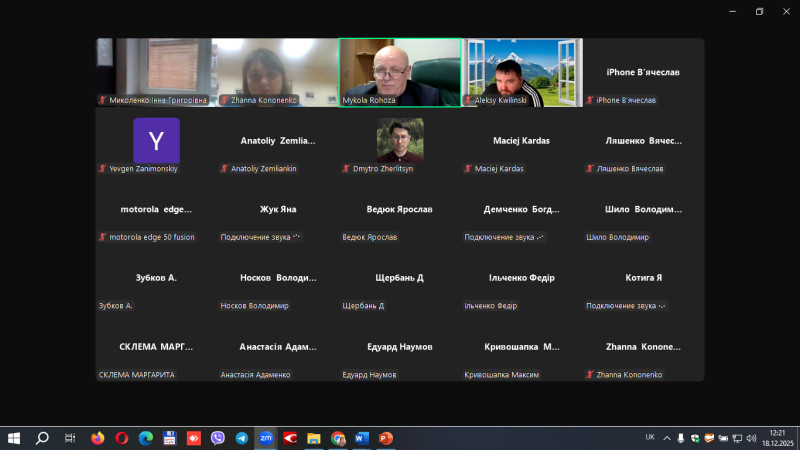Open Windows taskbar search
800x450 pixels.
point(42,438)
